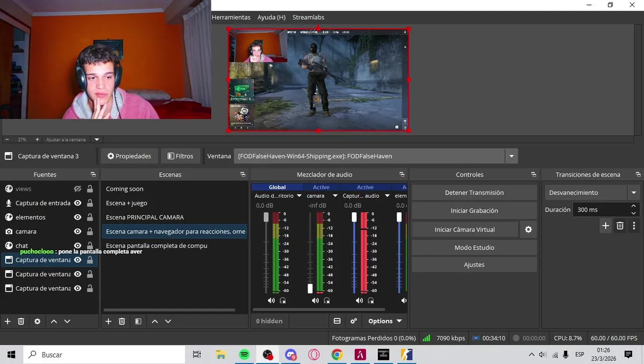
Task: Open the mixer Options dropdown
Action: click(x=385, y=321)
